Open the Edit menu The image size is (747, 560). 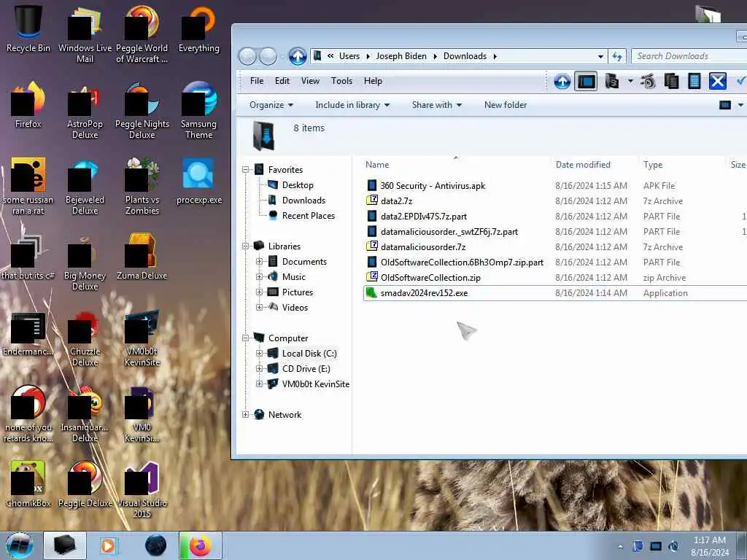pos(282,81)
